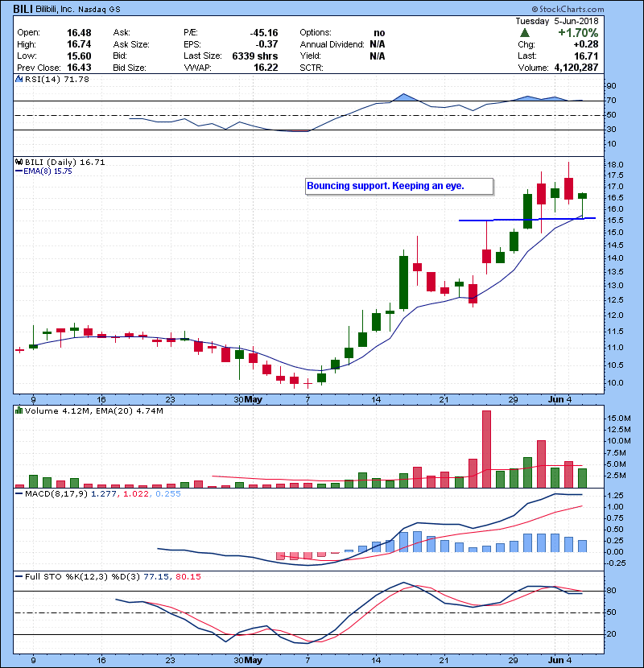Click the SCTR label
Viewport: 644px width, 668px height.
tap(311, 68)
